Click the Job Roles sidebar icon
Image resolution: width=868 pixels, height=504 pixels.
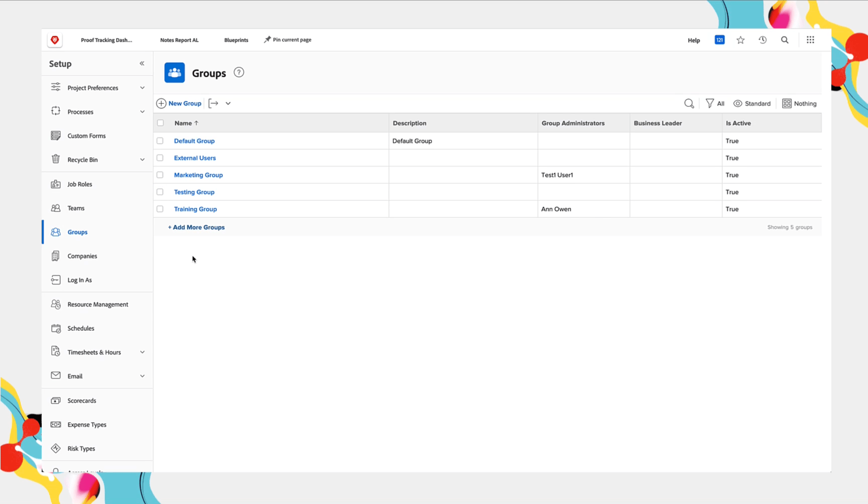coord(56,184)
